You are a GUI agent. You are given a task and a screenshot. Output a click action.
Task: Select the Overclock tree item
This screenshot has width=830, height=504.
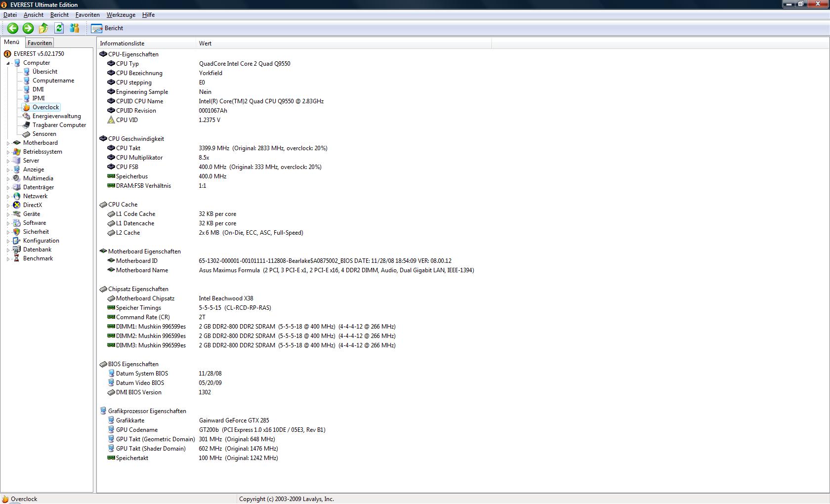tap(46, 107)
